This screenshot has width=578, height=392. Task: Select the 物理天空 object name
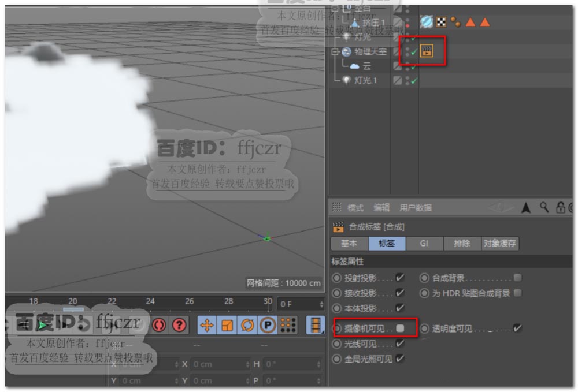[370, 52]
